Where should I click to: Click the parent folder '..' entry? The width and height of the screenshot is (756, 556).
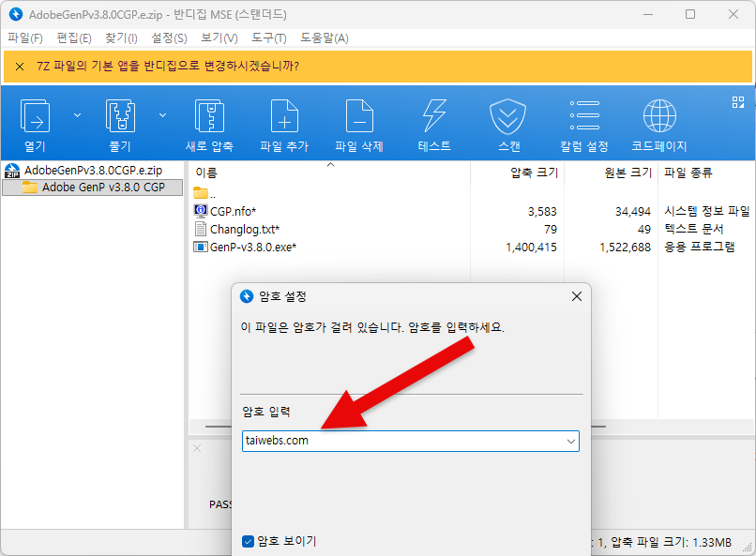pyautogui.click(x=204, y=194)
